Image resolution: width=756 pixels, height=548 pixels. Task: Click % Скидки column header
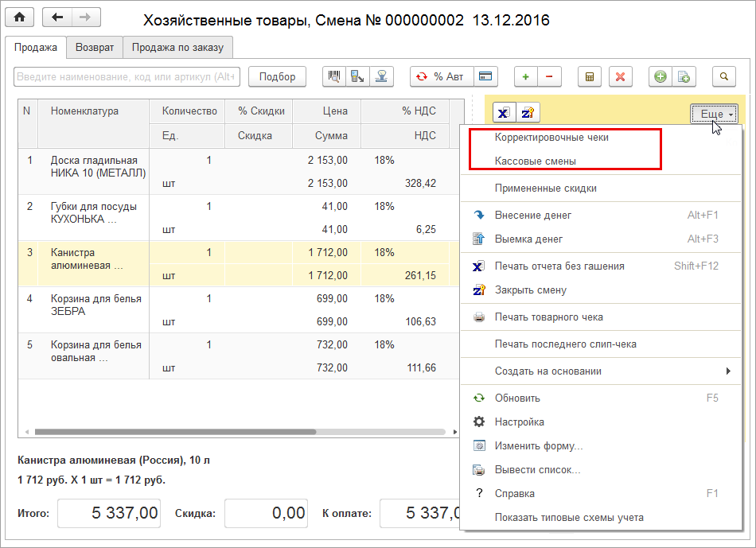(259, 111)
